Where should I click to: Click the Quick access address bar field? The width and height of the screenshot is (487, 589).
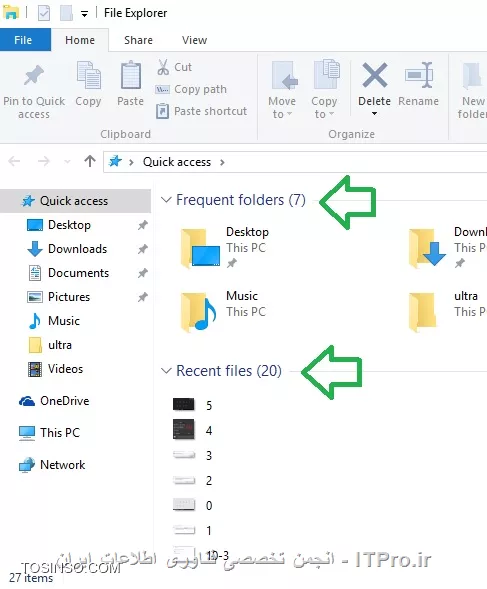pos(295,162)
